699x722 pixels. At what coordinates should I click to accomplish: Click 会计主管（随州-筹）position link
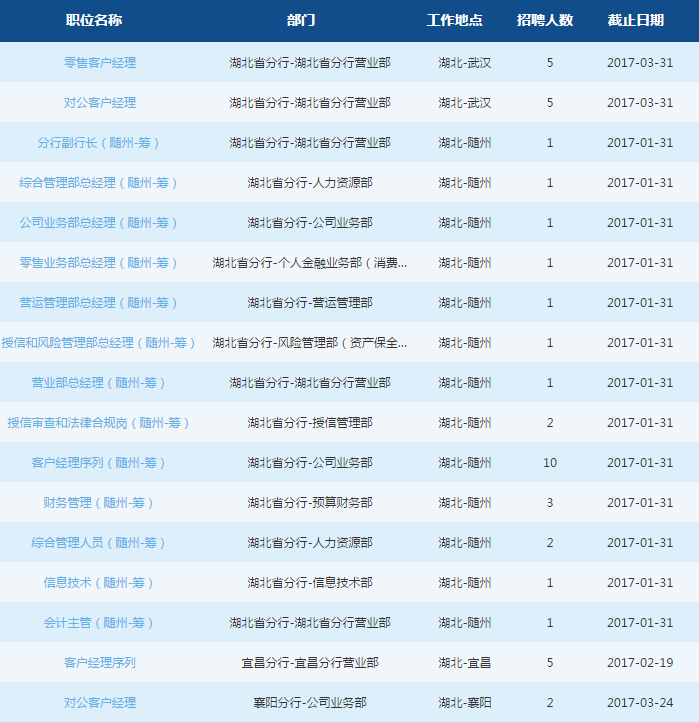point(99,623)
